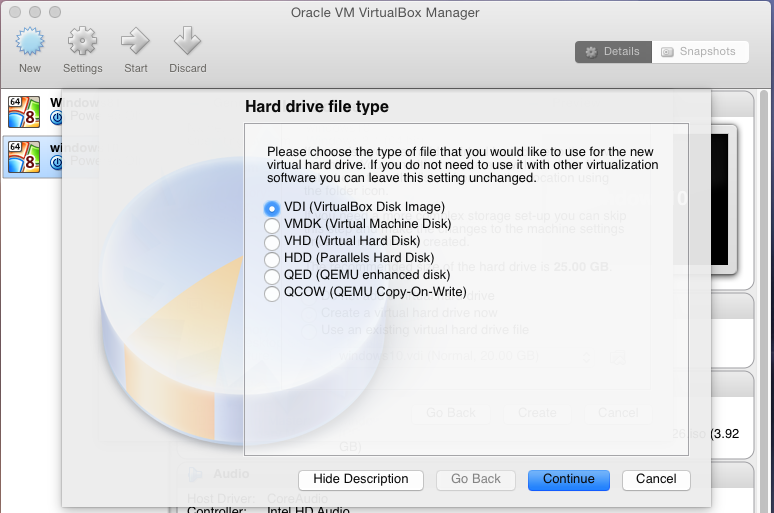This screenshot has width=774, height=513.
Task: Switch to the Details tab
Action: tap(613, 52)
